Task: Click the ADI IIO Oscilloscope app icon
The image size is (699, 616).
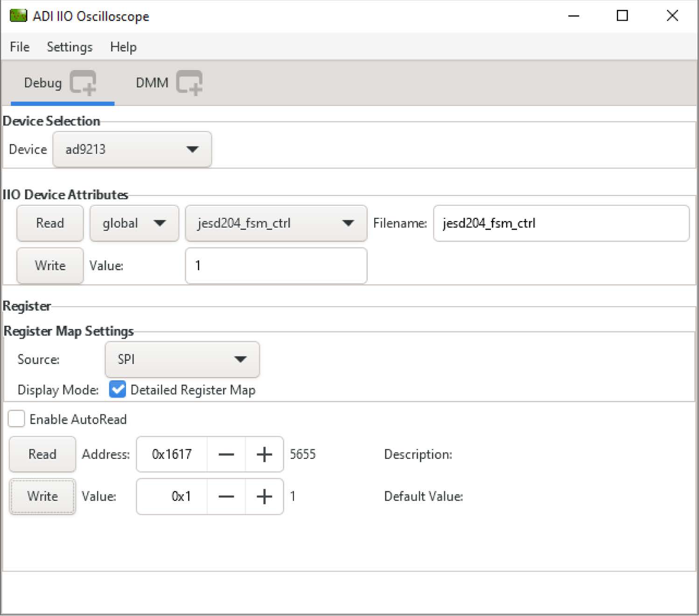Action: [18, 16]
